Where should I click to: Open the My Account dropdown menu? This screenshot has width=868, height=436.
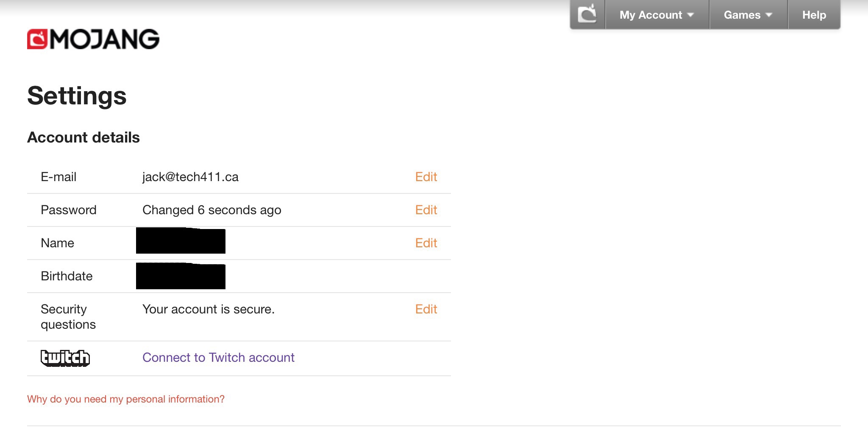pos(657,15)
